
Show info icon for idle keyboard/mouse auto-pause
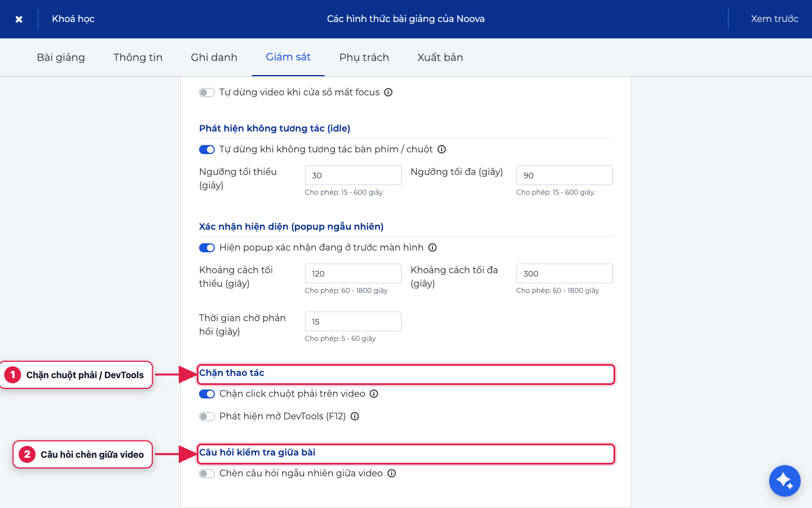pos(442,150)
